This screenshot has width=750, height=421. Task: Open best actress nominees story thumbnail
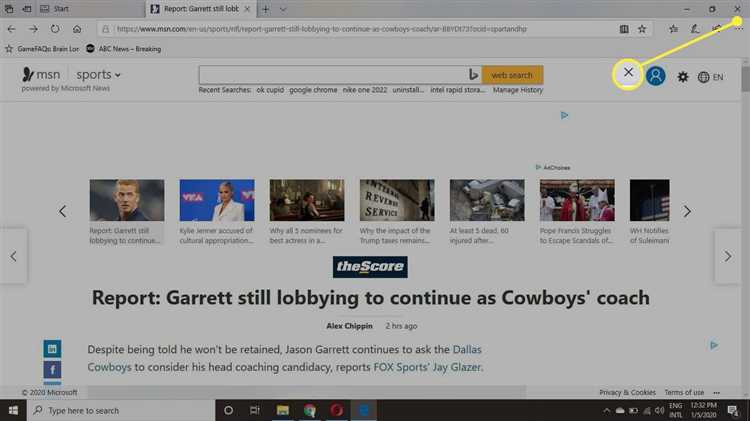307,200
